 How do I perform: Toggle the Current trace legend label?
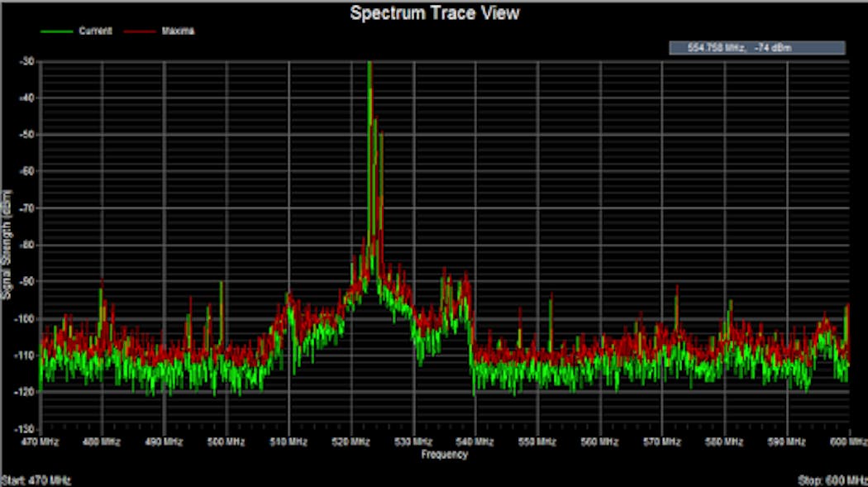[x=95, y=31]
